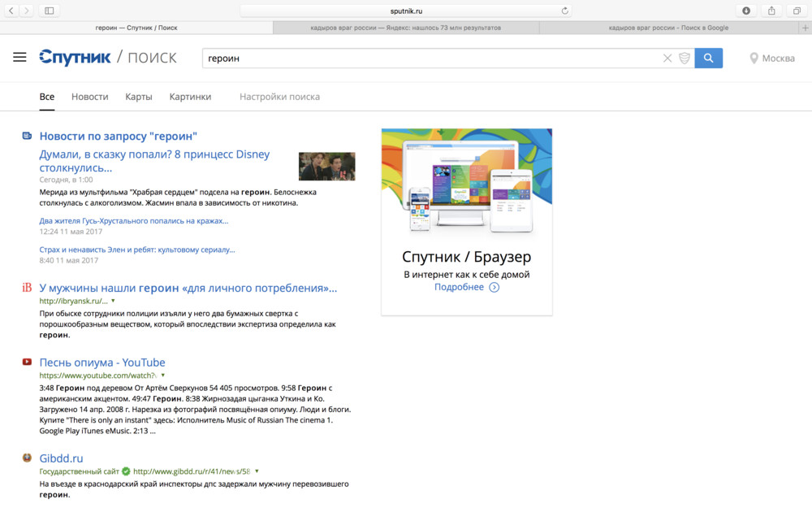The image size is (812, 508).
Task: Click the circled arrow next to Подробнее
Action: click(x=495, y=287)
